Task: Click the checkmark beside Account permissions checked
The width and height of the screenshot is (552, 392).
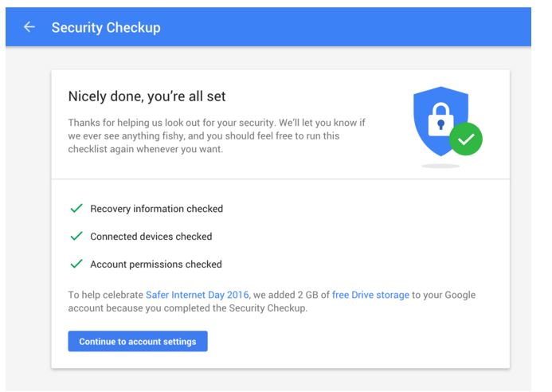Action: coord(76,264)
